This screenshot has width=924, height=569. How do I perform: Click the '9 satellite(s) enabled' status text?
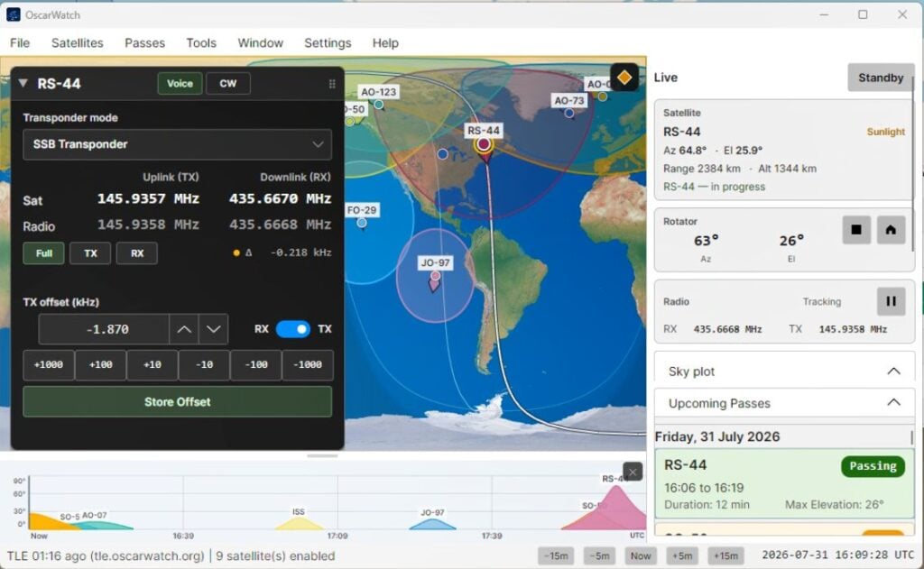(275, 555)
